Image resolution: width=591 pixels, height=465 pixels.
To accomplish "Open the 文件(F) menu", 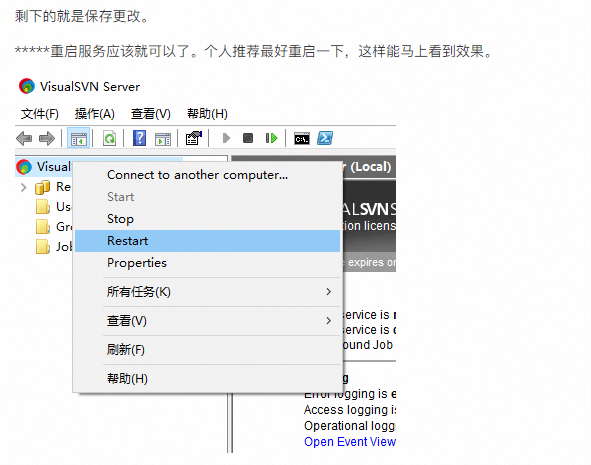I will [40, 114].
